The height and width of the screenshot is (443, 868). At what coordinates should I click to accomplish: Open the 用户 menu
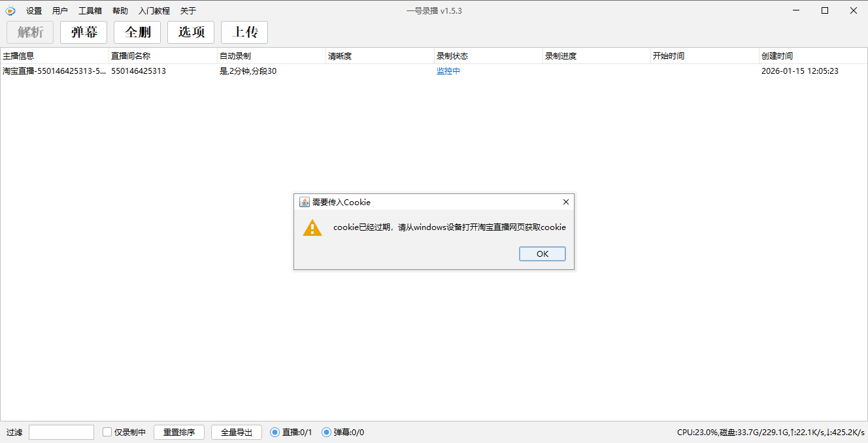[60, 10]
